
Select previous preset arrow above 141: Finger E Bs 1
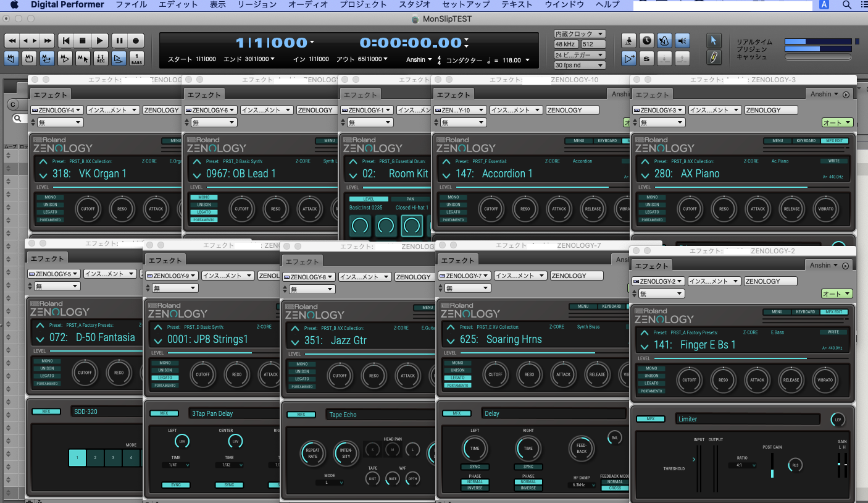[645, 332]
